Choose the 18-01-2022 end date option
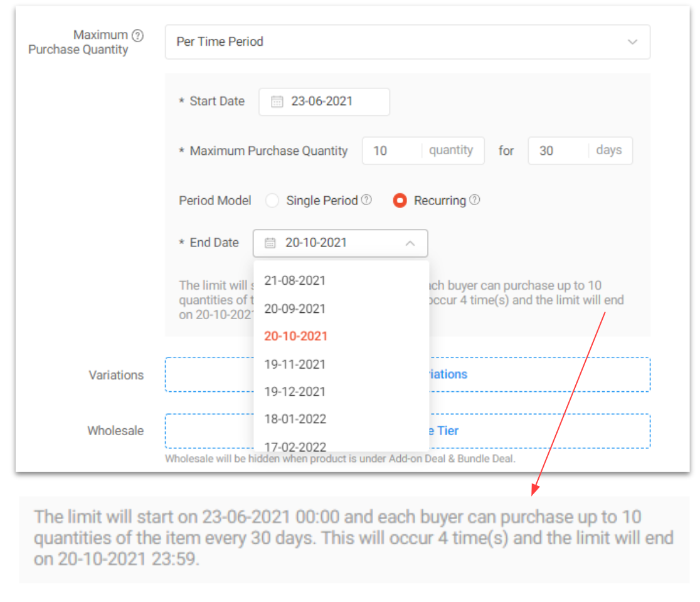Image resolution: width=700 pixels, height=602 pixels. [x=294, y=419]
